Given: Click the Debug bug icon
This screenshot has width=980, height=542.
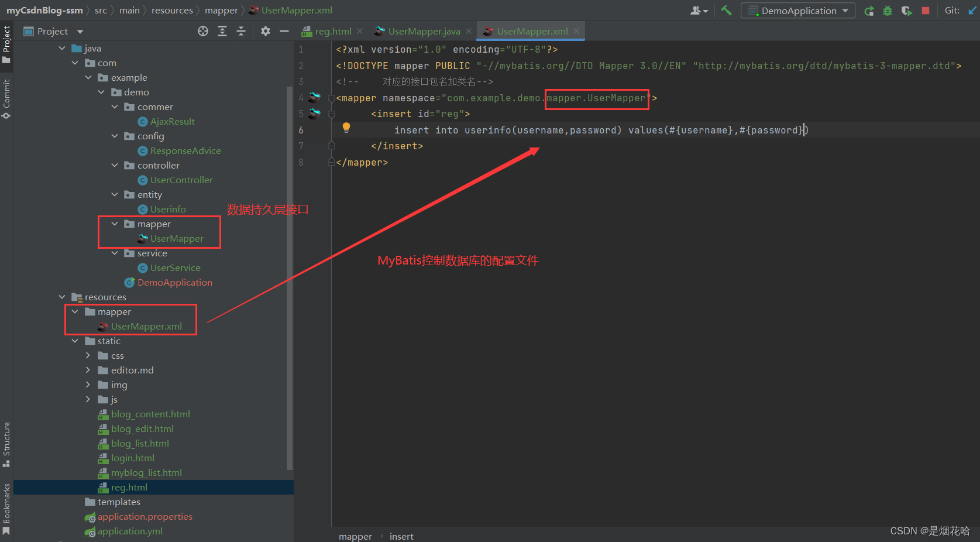Looking at the screenshot, I should (x=888, y=11).
